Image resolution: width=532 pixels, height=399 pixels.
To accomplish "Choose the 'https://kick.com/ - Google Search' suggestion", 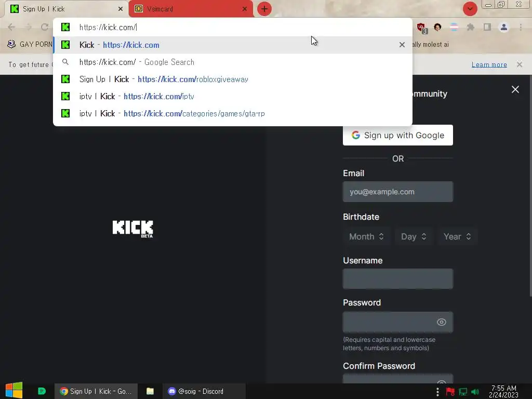I will (x=233, y=62).
